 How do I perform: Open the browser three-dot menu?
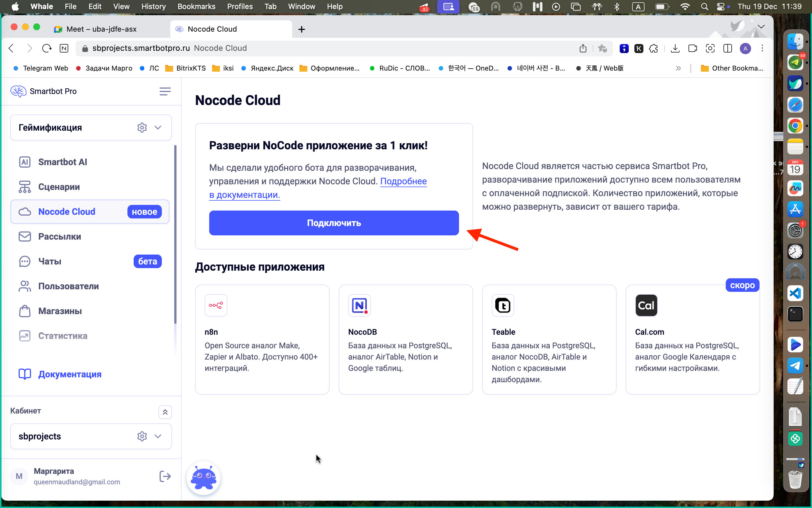tap(762, 48)
